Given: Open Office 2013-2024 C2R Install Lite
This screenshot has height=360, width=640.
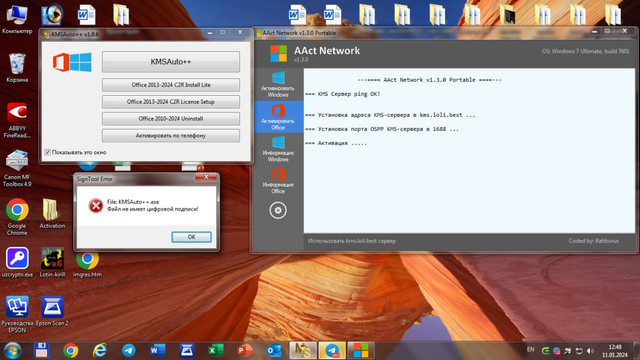Looking at the screenshot, I should pos(171,85).
